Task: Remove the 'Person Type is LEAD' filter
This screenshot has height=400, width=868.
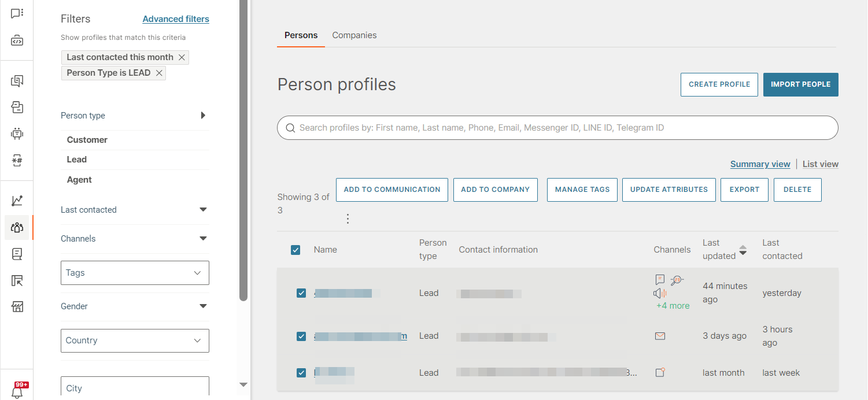Action: (159, 73)
